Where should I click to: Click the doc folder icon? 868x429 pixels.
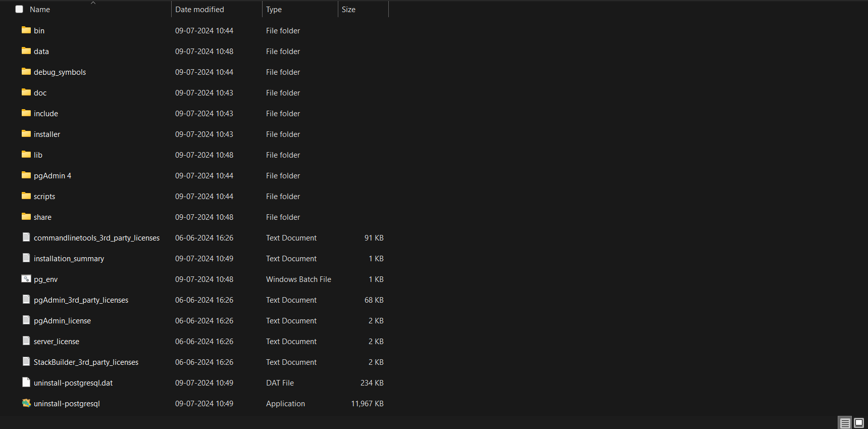[x=26, y=92]
